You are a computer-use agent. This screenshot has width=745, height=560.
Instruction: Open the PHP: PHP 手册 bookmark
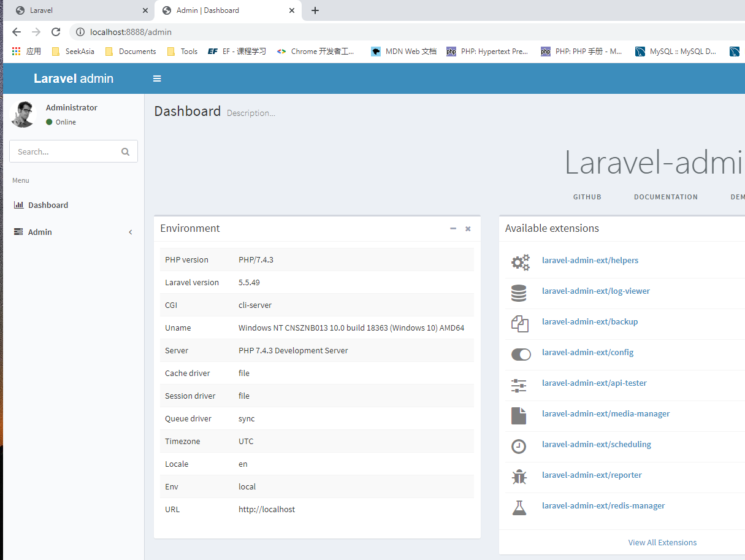pyautogui.click(x=582, y=52)
